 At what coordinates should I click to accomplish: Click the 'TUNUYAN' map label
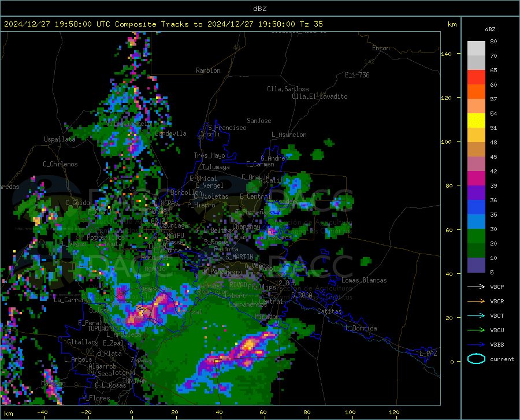(134, 381)
